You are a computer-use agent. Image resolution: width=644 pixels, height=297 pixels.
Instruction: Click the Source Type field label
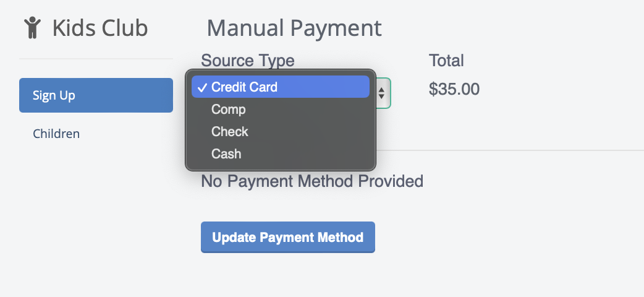248,61
